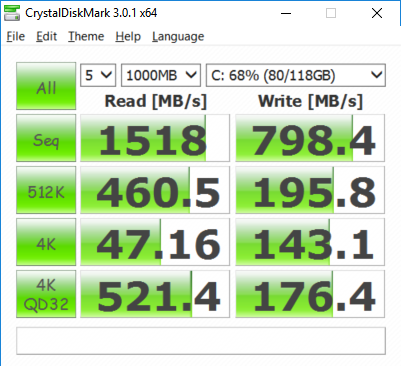401x366 pixels.
Task: Click the empty comment field at bottom
Action: click(x=201, y=341)
